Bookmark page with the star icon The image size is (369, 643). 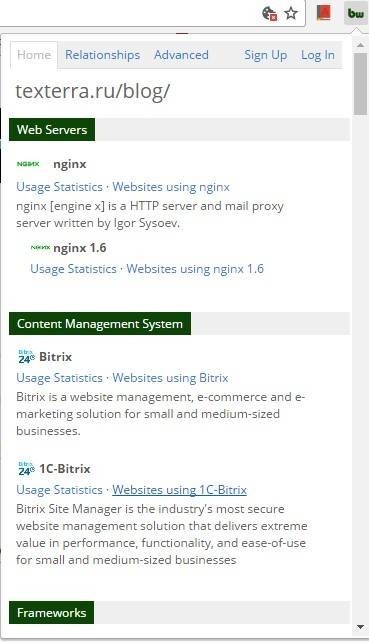point(291,14)
